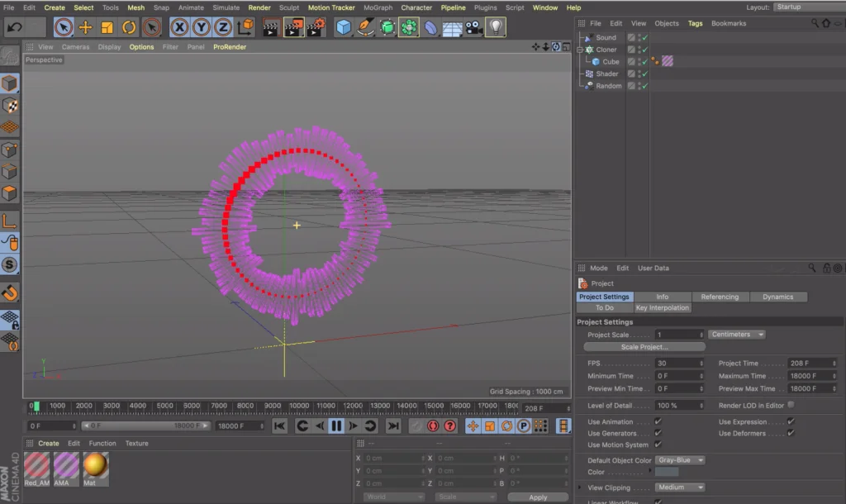Viewport: 846px width, 504px height.
Task: Open the Cube primitive object icon
Action: click(344, 27)
